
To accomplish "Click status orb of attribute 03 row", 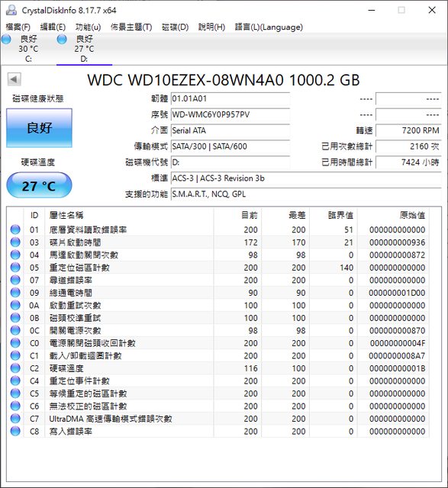I will pos(15,242).
